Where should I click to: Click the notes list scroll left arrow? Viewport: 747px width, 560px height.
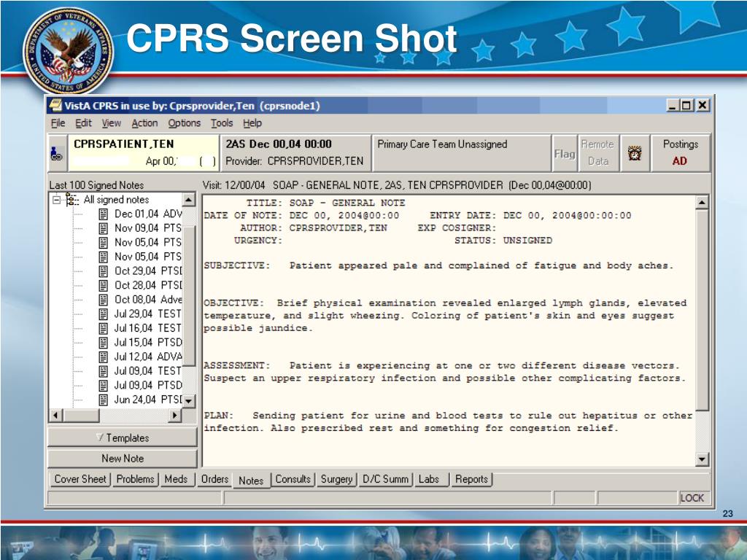(55, 415)
